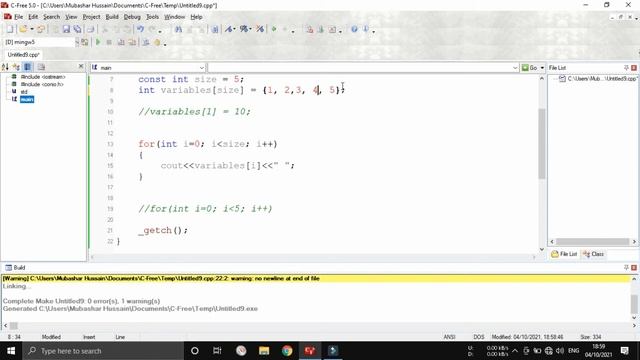Click the green Go button
The width and height of the screenshot is (640, 360).
(530, 68)
